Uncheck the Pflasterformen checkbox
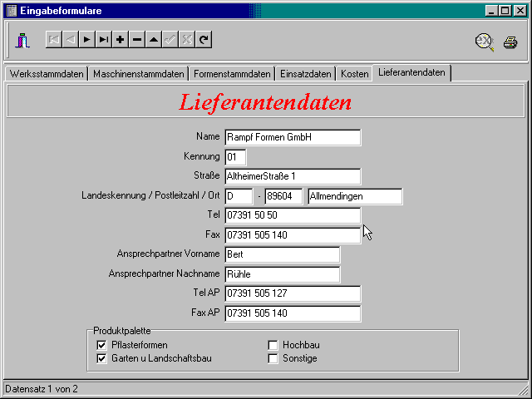This screenshot has width=532, height=399. point(102,345)
